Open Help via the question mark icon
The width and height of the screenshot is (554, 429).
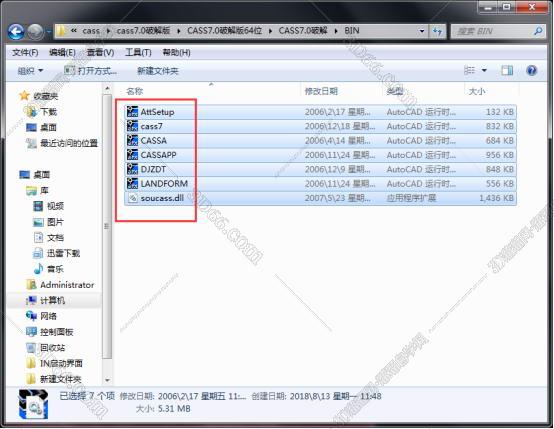click(531, 71)
